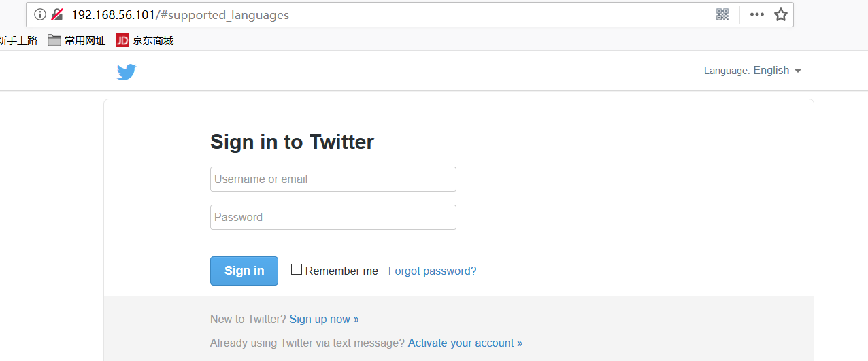Click the small caret arrow beside English

click(798, 71)
